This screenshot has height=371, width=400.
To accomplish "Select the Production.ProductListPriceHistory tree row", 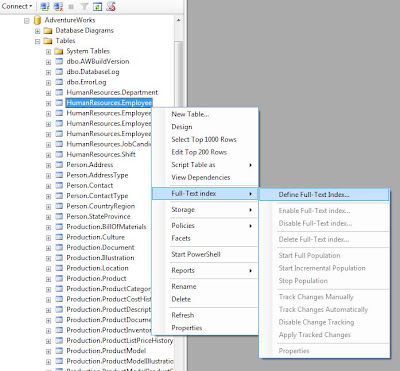I will 120,341.
